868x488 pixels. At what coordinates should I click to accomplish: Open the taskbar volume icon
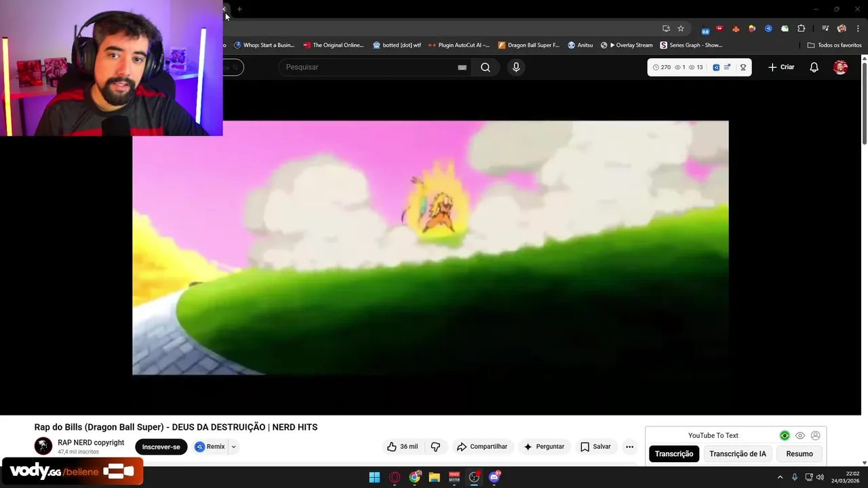coord(820,477)
